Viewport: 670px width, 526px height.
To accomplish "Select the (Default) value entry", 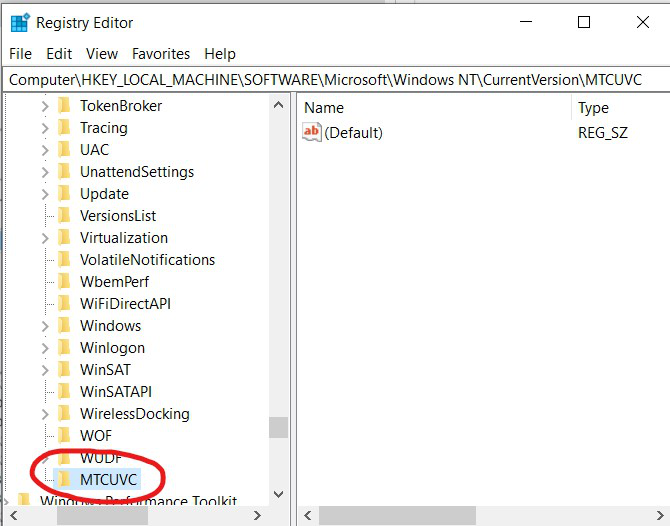I will [x=353, y=132].
